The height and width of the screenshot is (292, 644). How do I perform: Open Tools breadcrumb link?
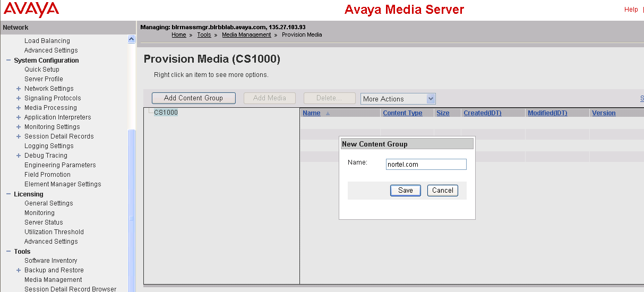204,35
